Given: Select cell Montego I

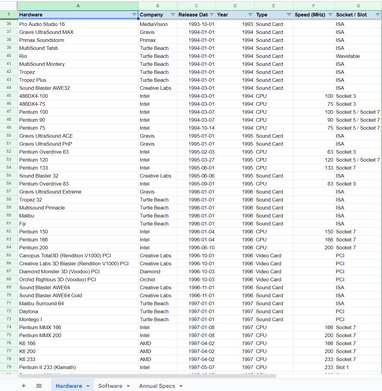Looking at the screenshot, I should [x=78, y=320].
